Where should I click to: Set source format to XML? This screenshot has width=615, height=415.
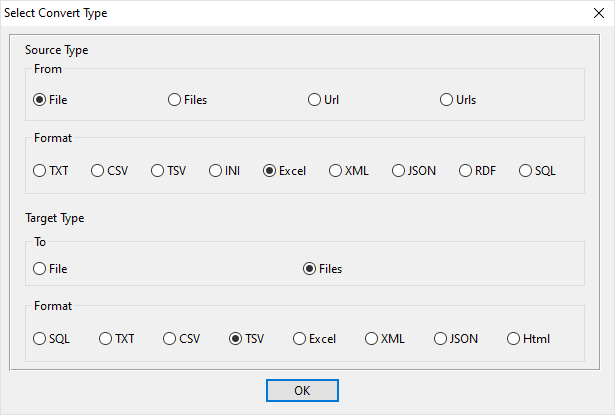coord(336,171)
